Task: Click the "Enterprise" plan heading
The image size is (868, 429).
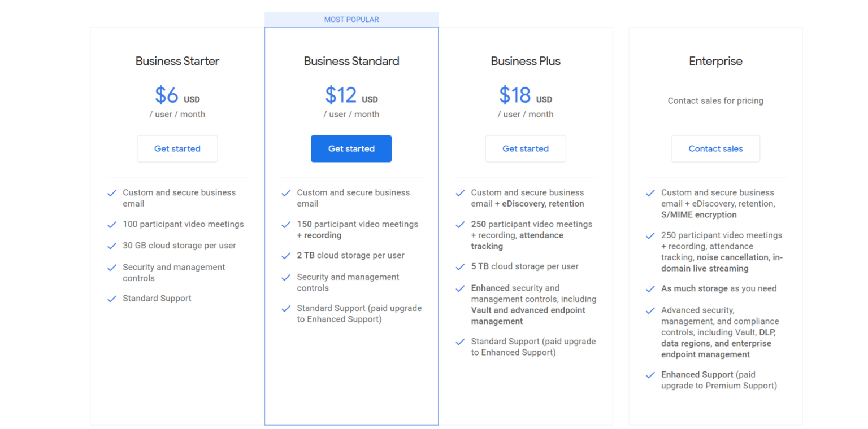Action: (x=715, y=61)
